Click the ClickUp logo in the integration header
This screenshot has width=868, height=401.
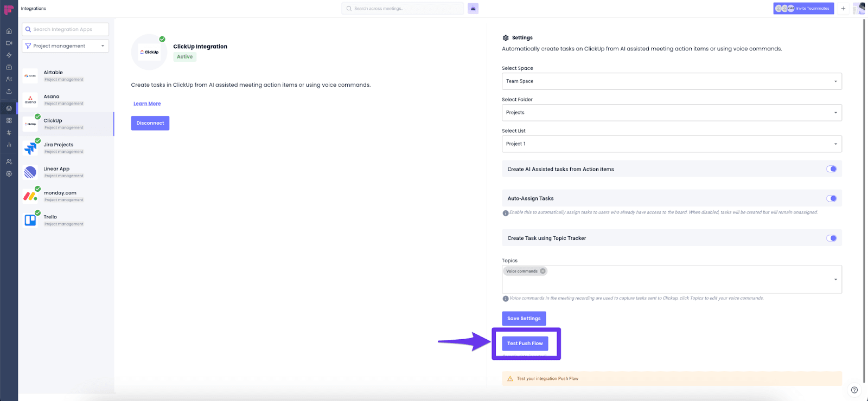click(x=149, y=52)
